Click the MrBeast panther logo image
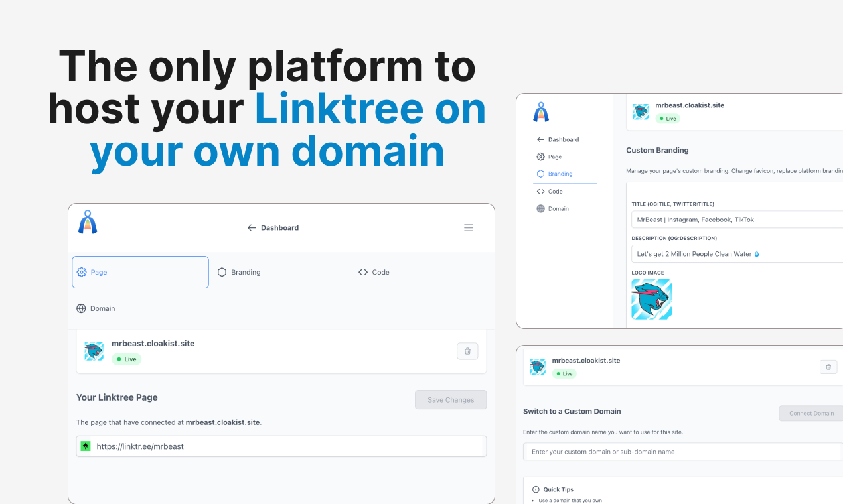The image size is (843, 504). pos(651,299)
